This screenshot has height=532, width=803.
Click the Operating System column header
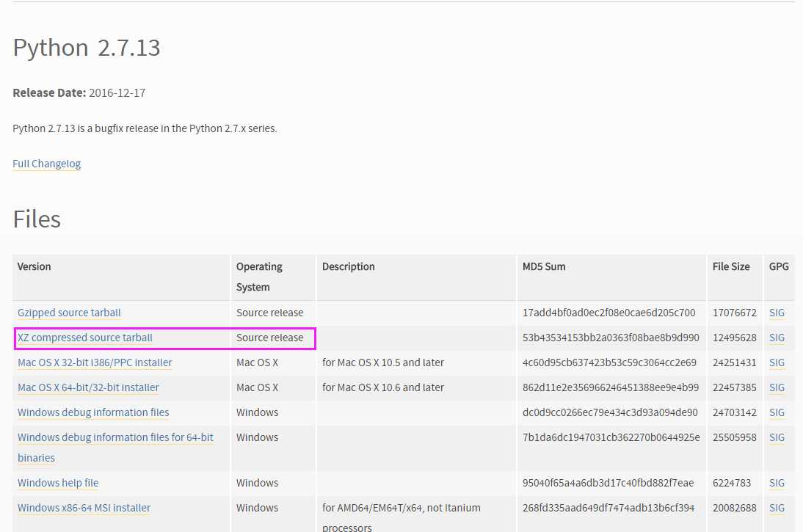259,277
